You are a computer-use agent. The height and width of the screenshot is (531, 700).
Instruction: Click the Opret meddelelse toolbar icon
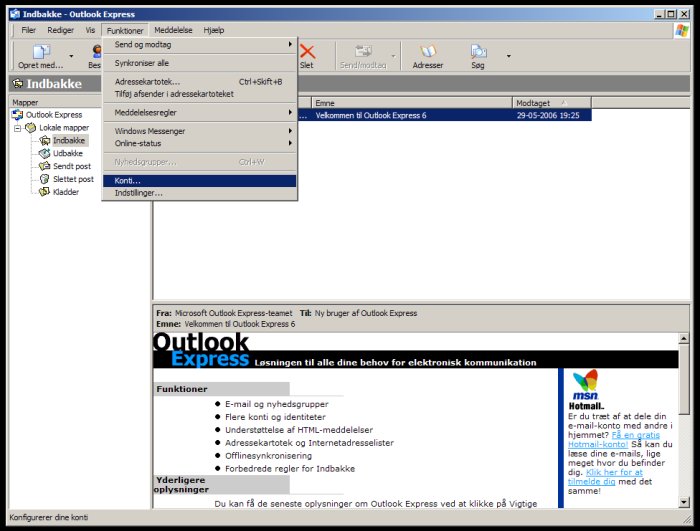pyautogui.click(x=40, y=56)
